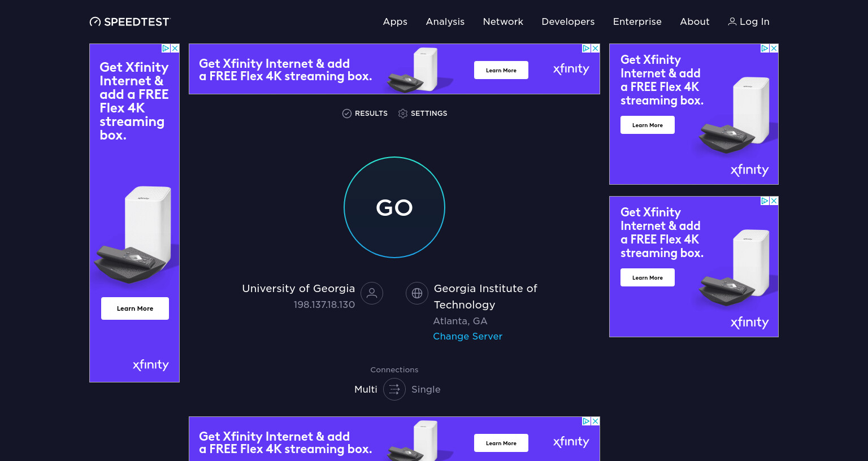
Task: Click the results checkmark icon
Action: pyautogui.click(x=347, y=114)
